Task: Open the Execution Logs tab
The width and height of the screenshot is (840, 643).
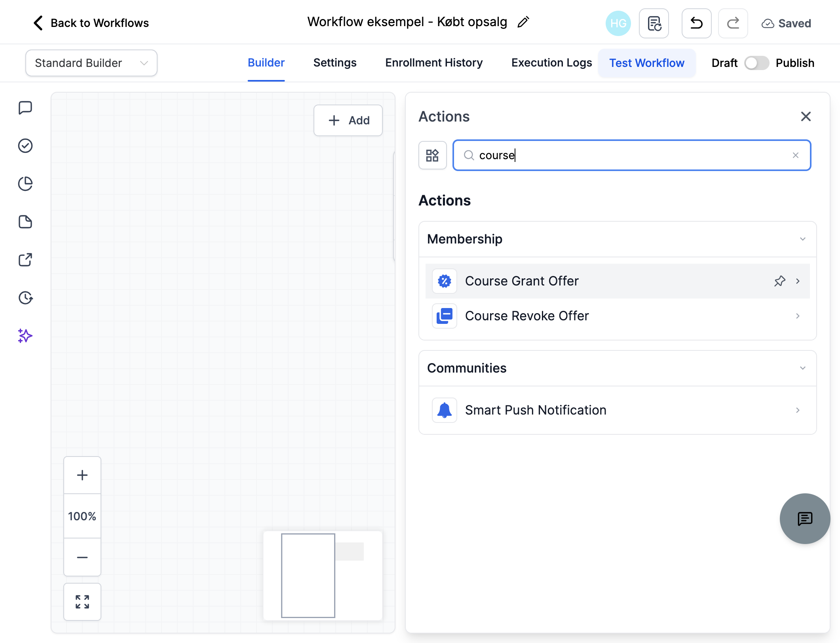Action: tap(551, 63)
